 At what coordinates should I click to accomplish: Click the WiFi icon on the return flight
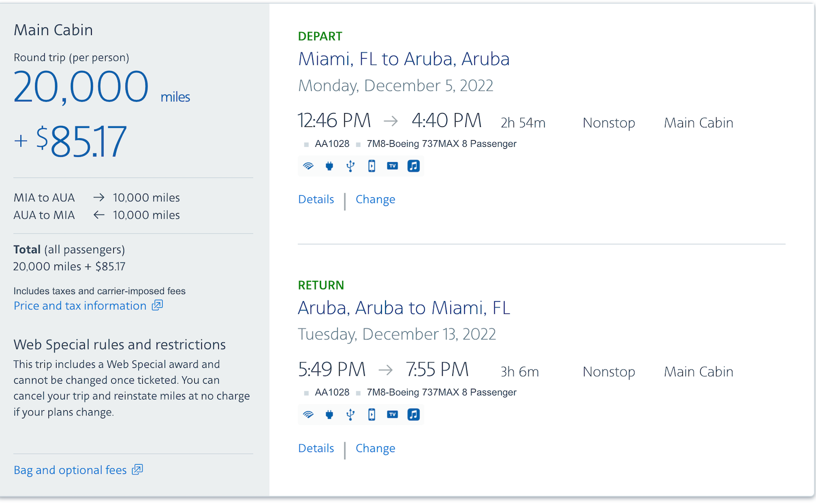coord(308,414)
